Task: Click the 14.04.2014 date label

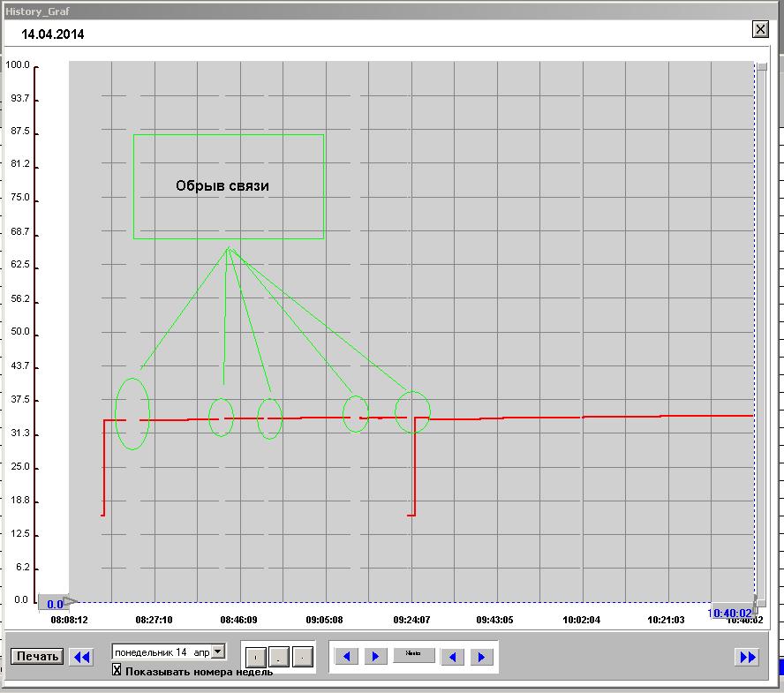Action: click(x=54, y=34)
